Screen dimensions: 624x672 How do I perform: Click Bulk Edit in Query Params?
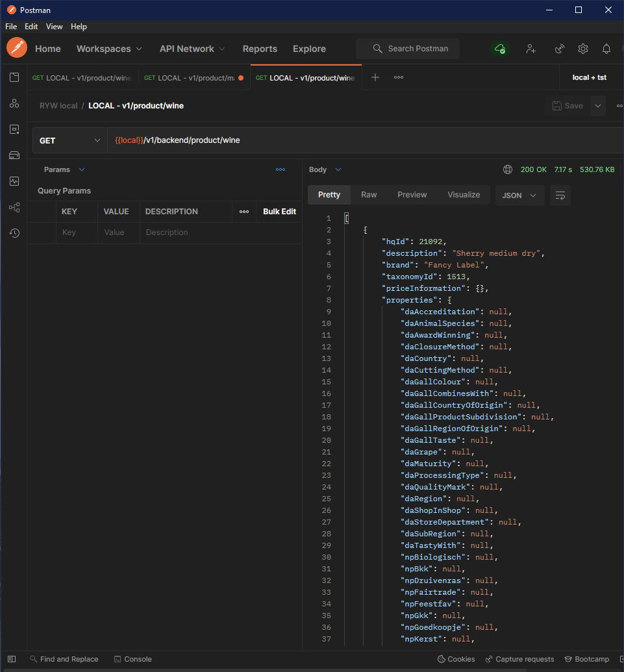point(279,212)
